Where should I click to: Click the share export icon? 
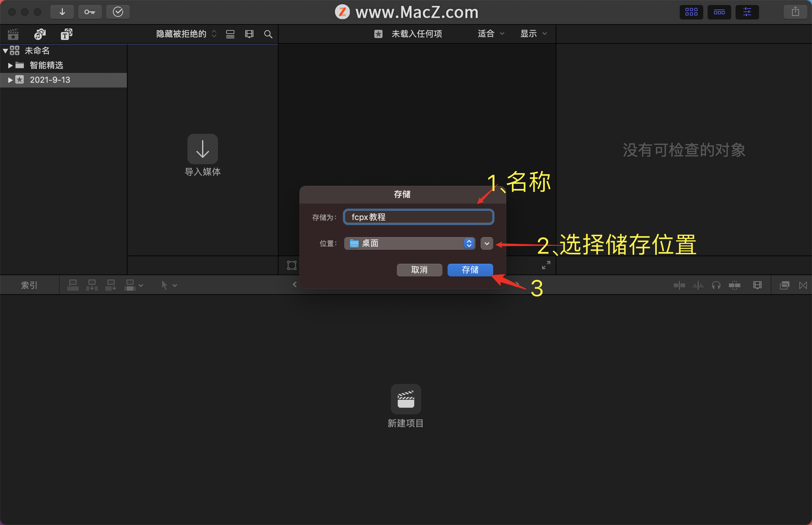(x=795, y=12)
